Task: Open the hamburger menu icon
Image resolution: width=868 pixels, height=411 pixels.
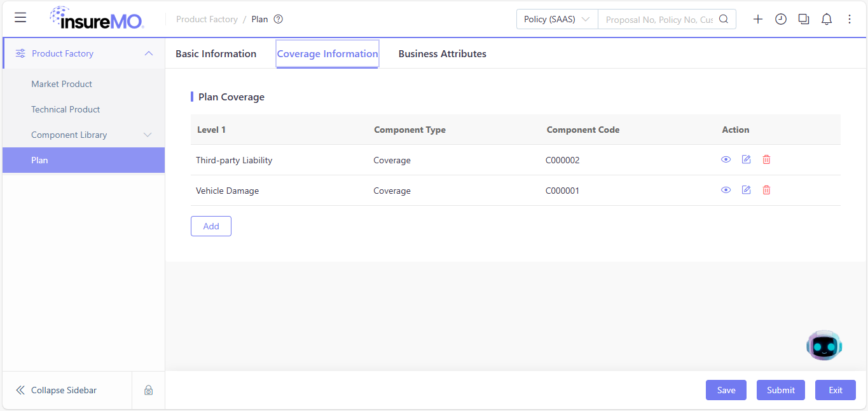Action: coord(20,18)
